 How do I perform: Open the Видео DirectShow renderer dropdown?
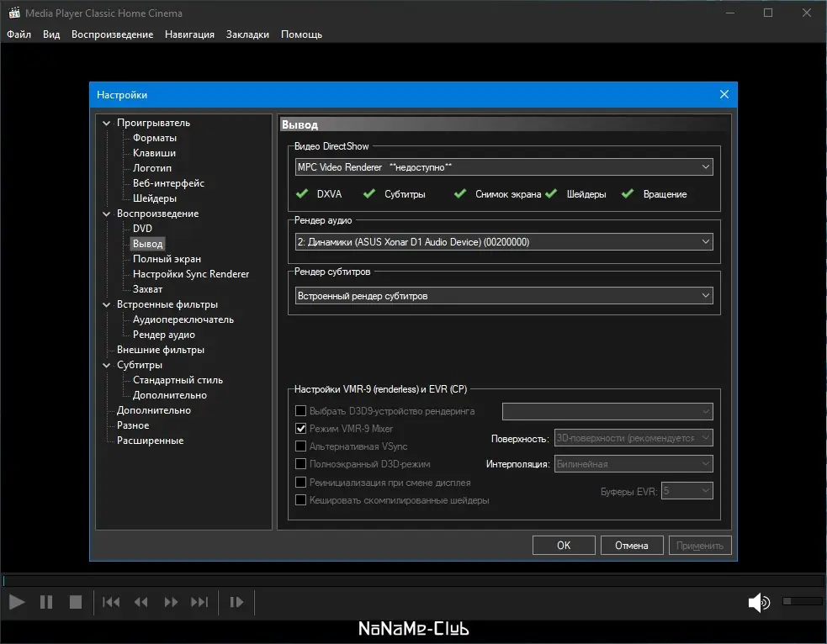(x=503, y=167)
